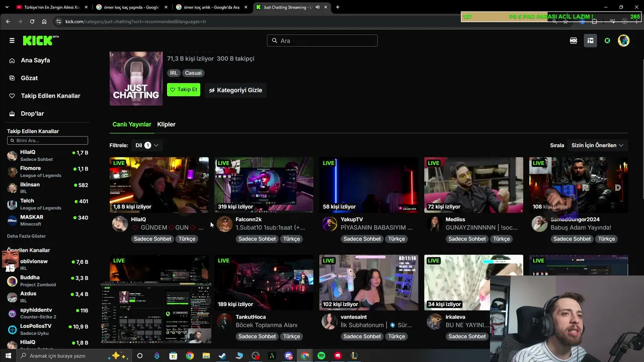644x362 pixels.
Task: Open the Sizin İçin Önerilen sort dropdown
Action: click(x=597, y=145)
